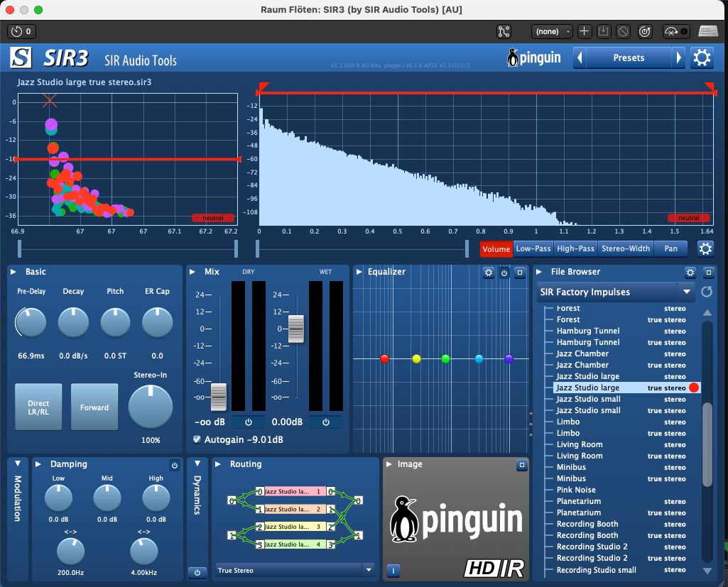
Task: Click the Wet level fader handle
Action: [296, 329]
